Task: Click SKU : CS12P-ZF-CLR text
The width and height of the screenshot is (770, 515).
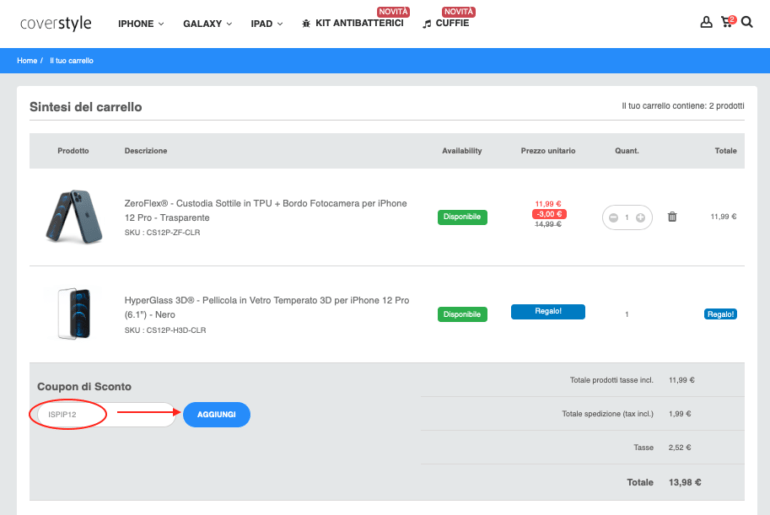Action: coord(162,232)
